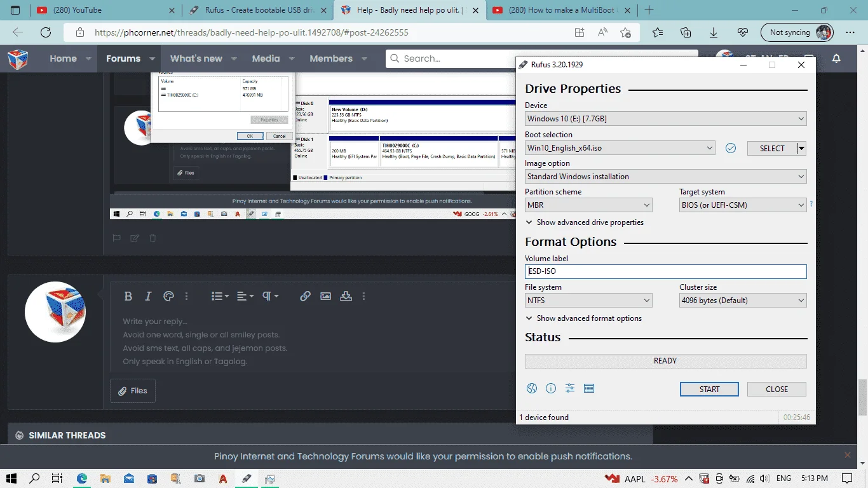Click SELECT to choose an ISO

point(772,148)
